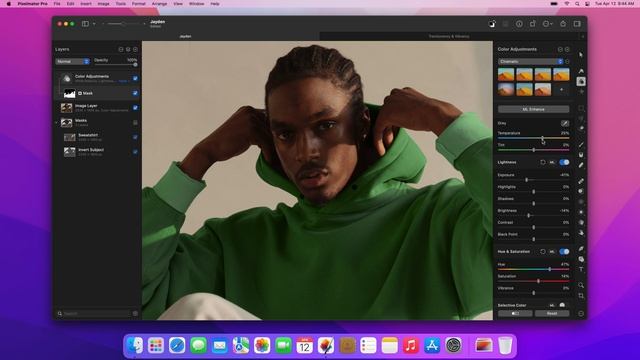Click the third Layers panel header icon
Image resolution: width=640 pixels, height=360 pixels.
click(136, 49)
